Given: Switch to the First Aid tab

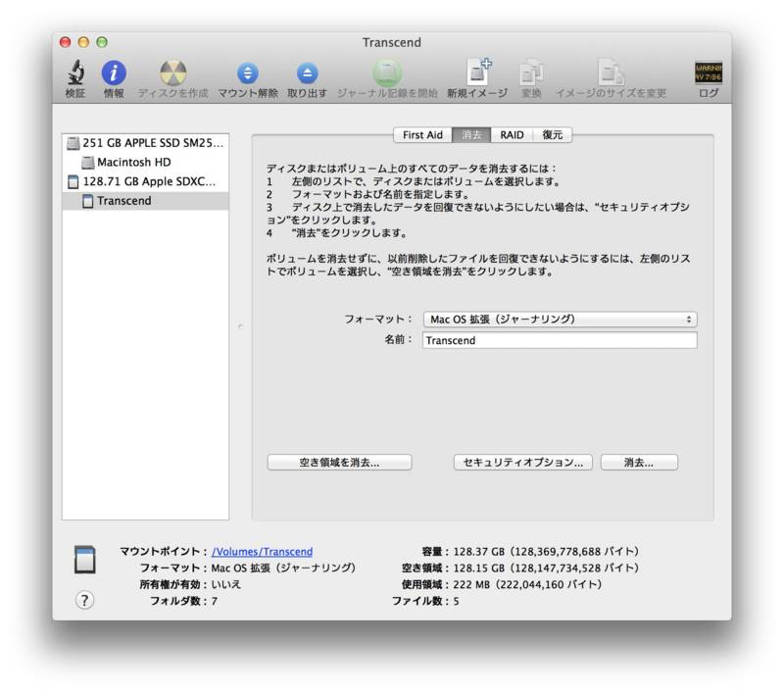Looking at the screenshot, I should 421,135.
